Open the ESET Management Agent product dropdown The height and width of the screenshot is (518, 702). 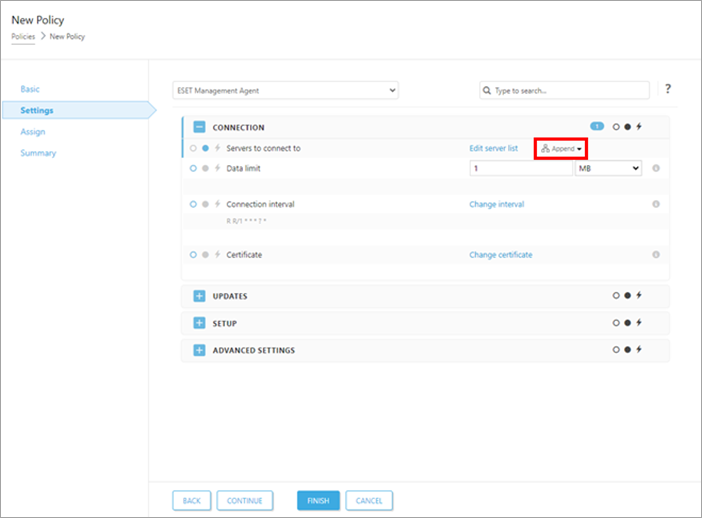[x=286, y=90]
